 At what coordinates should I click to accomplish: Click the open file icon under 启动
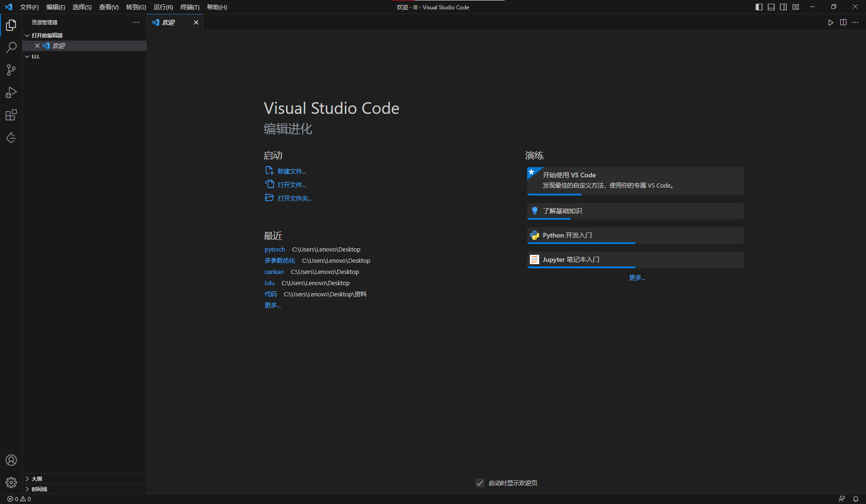[x=269, y=184]
